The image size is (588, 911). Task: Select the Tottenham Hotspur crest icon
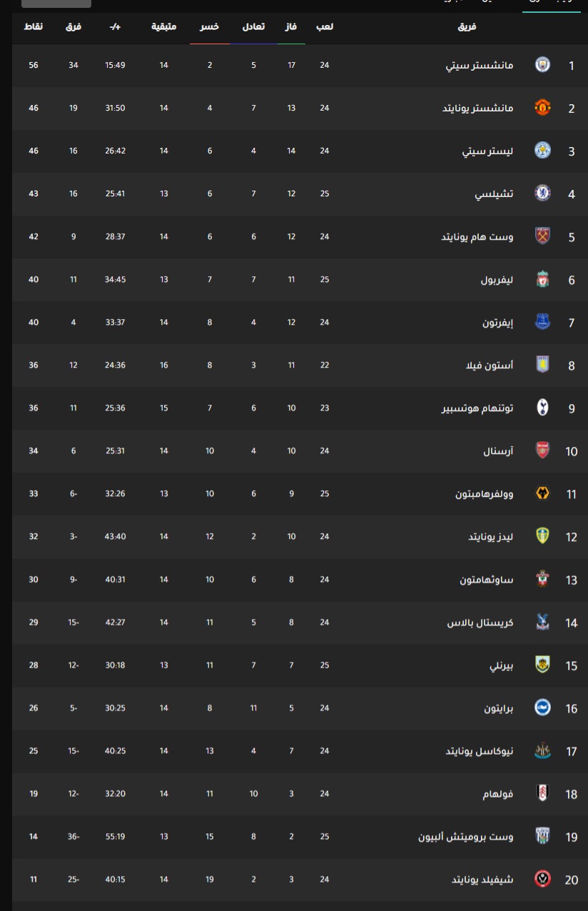[543, 408]
